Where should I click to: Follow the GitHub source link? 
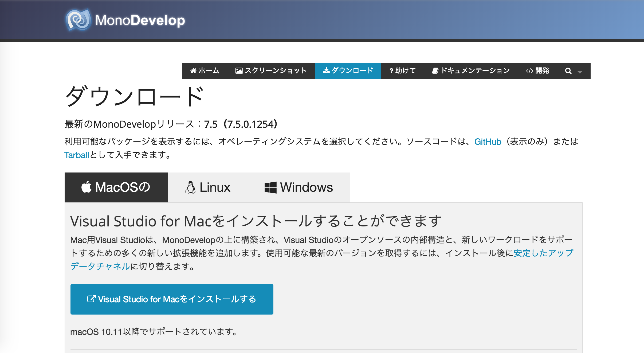coord(488,142)
